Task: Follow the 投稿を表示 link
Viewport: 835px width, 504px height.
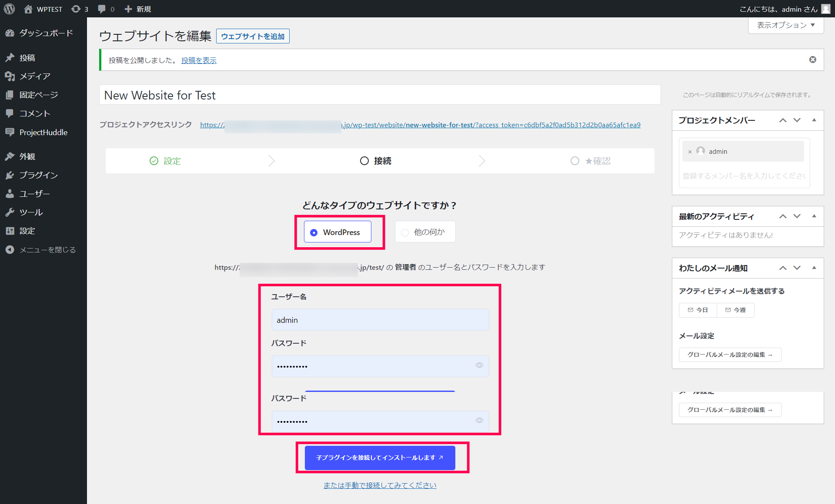Action: click(199, 60)
